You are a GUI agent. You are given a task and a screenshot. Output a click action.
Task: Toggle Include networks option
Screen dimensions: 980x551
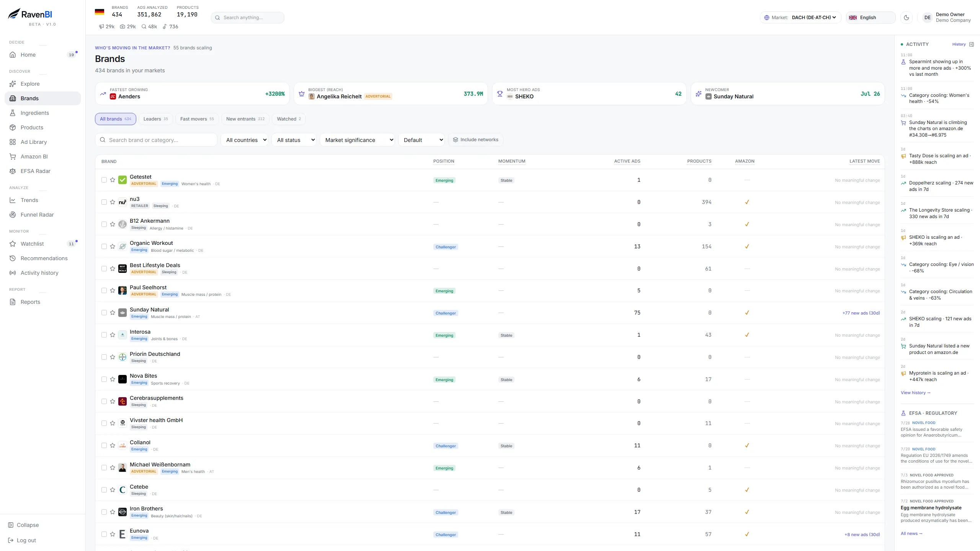[x=475, y=140]
